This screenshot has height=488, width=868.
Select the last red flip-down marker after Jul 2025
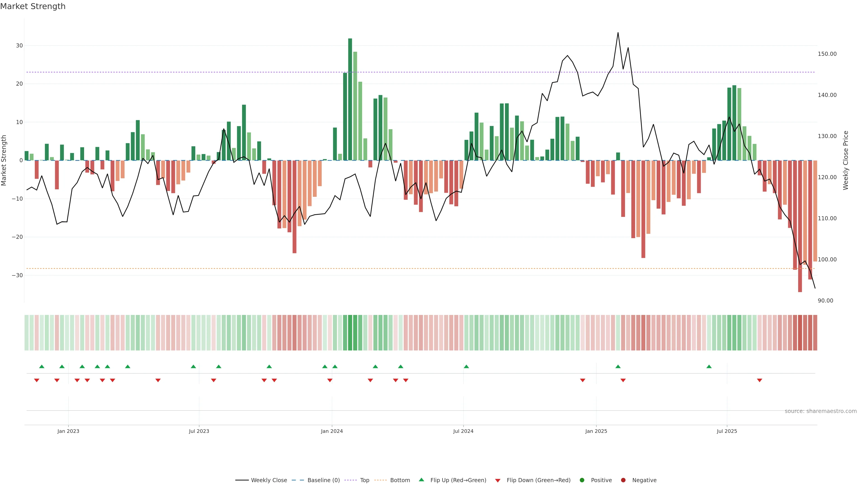click(x=759, y=380)
